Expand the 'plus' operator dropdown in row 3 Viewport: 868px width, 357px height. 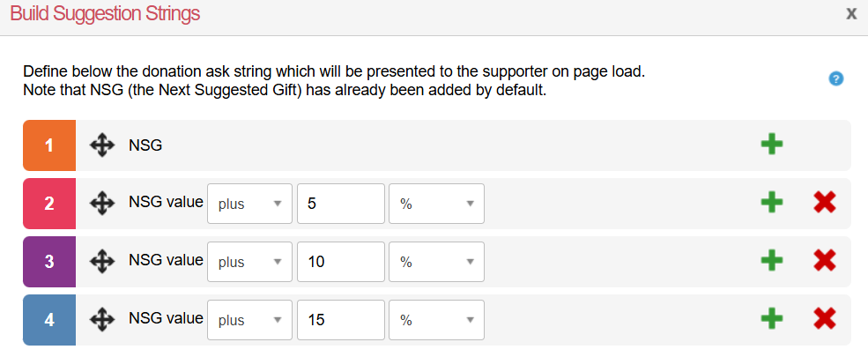click(249, 261)
